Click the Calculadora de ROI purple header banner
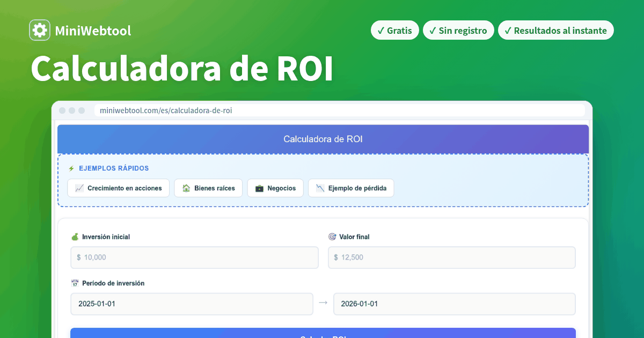 323,139
